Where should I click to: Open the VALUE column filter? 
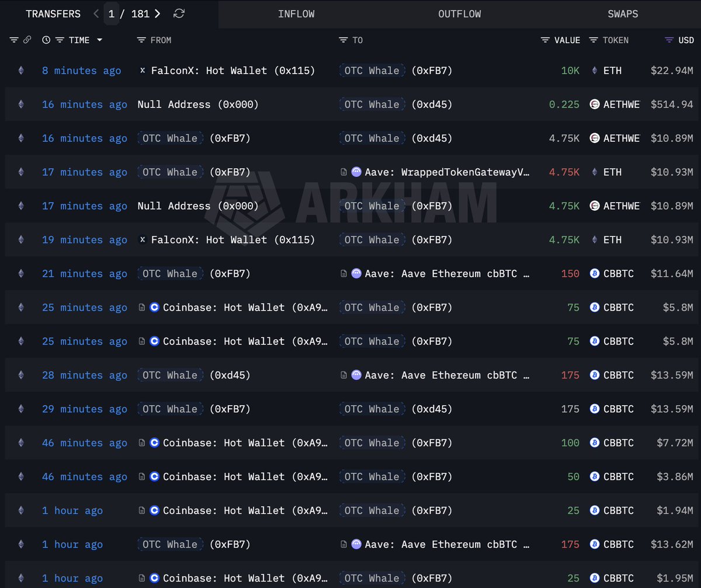click(545, 40)
